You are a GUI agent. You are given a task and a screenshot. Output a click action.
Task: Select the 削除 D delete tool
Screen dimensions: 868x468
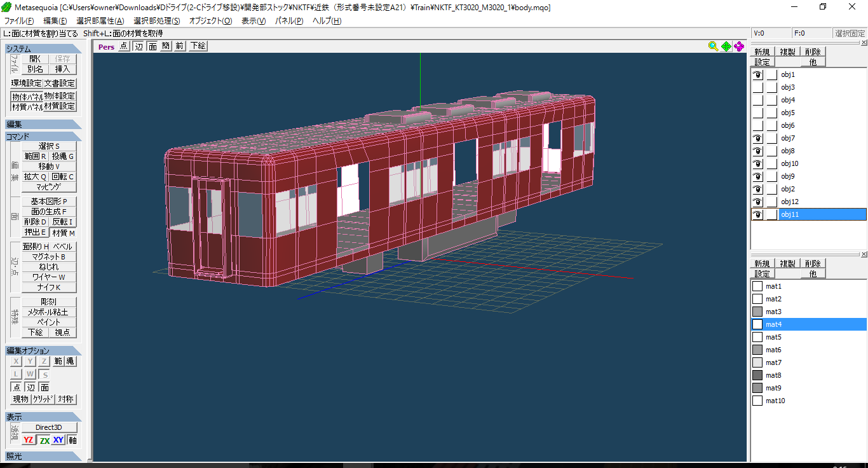[36, 222]
